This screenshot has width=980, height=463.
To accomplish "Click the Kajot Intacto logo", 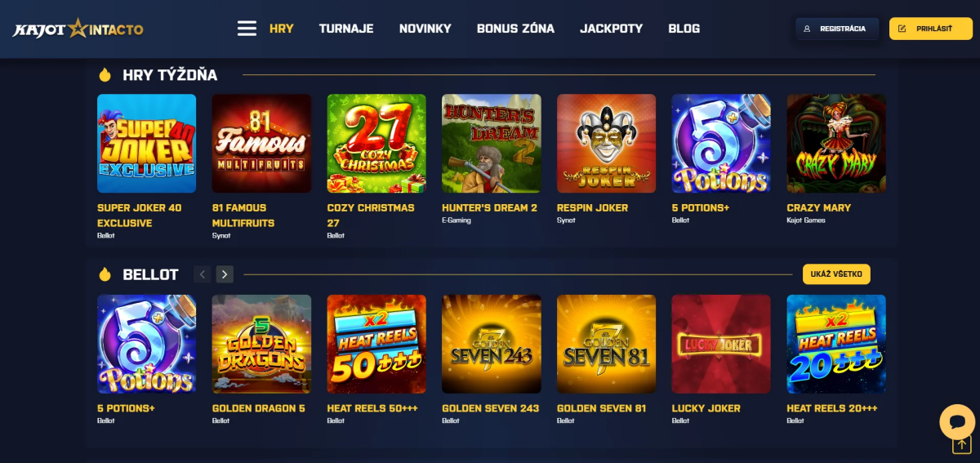I will click(x=78, y=29).
